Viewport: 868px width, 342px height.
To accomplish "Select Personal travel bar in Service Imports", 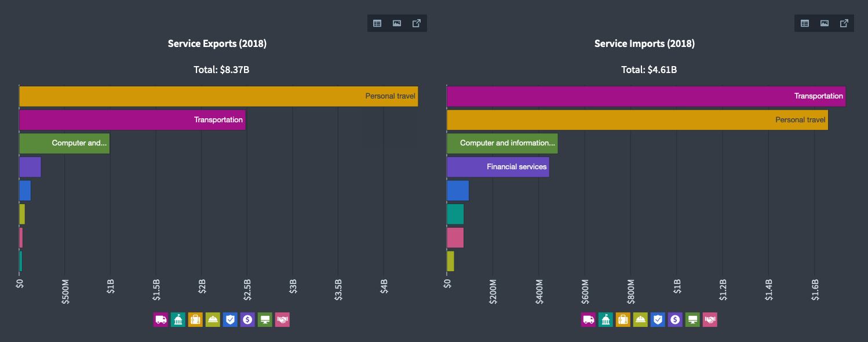I will point(637,120).
